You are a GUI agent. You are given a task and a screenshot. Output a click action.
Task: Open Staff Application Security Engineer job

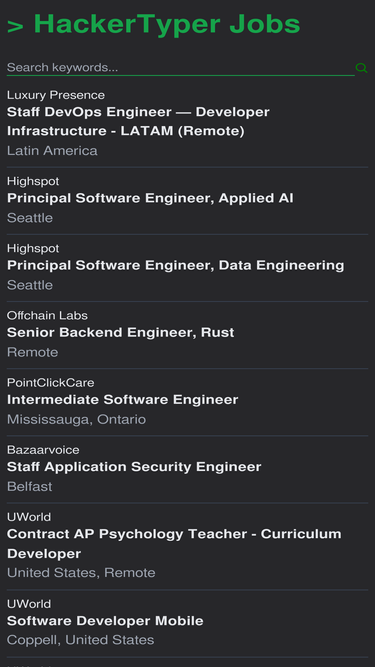(134, 467)
